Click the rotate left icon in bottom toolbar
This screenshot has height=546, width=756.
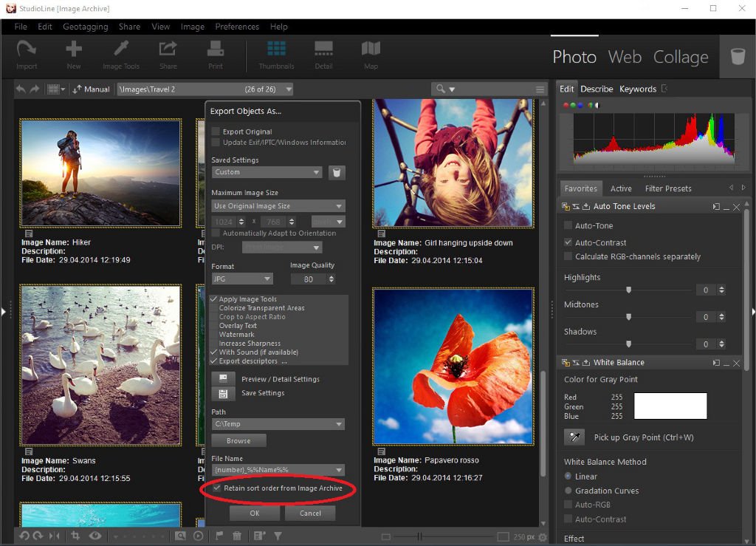pyautogui.click(x=24, y=536)
